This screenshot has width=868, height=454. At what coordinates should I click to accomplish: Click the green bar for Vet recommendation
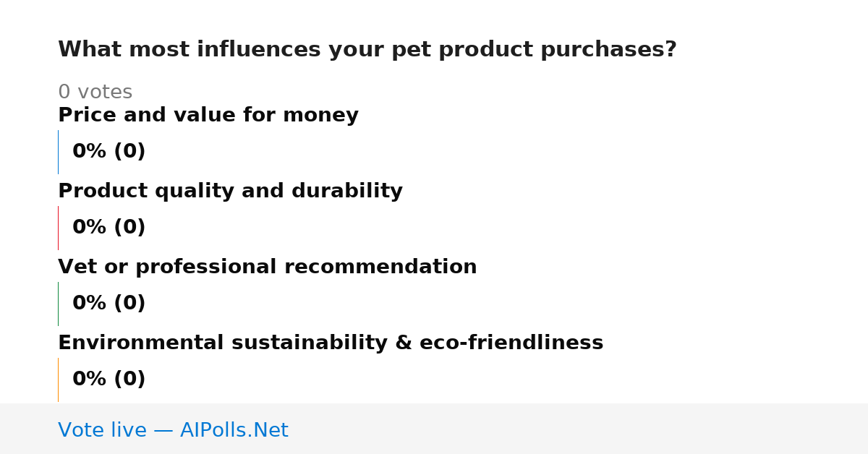[58, 304]
